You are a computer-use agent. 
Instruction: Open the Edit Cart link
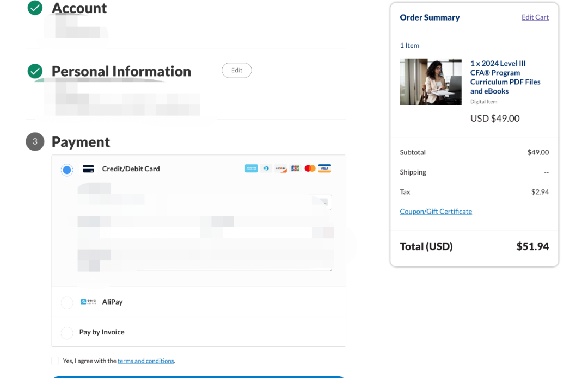(x=535, y=17)
